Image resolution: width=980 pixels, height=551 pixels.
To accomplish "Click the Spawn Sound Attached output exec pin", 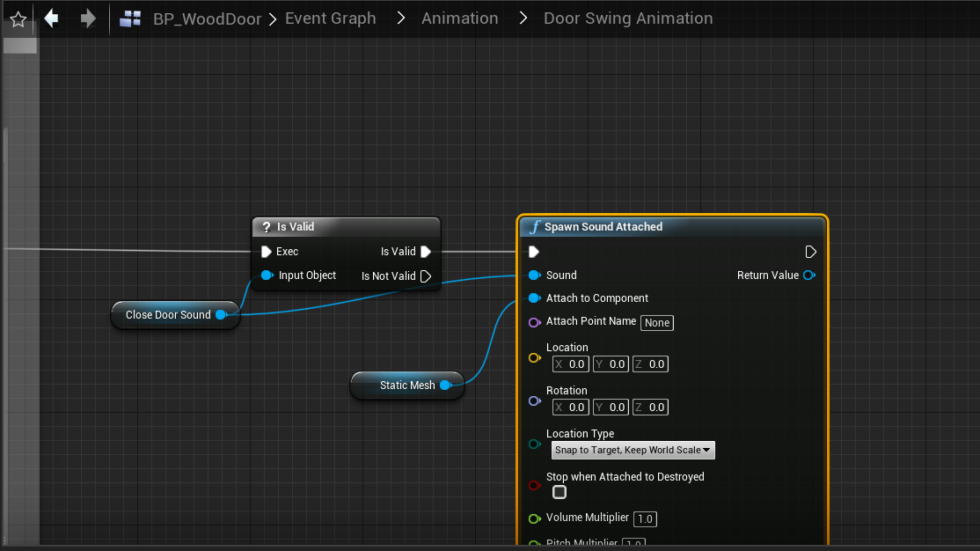I will (810, 252).
